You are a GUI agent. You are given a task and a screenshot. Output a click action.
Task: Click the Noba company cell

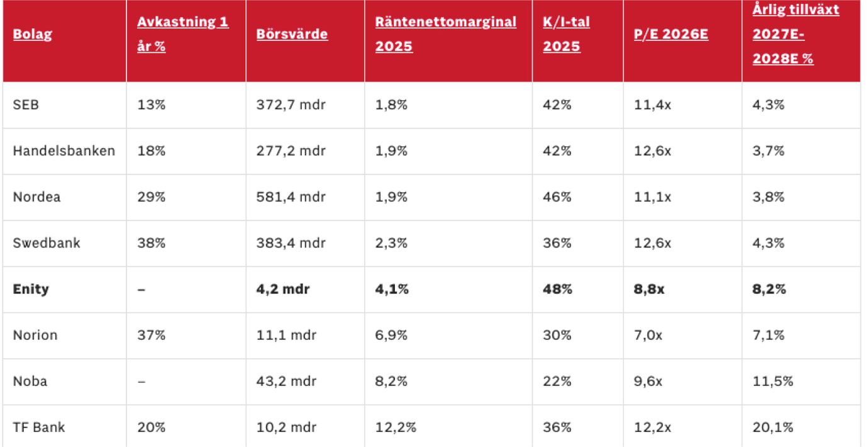29,381
